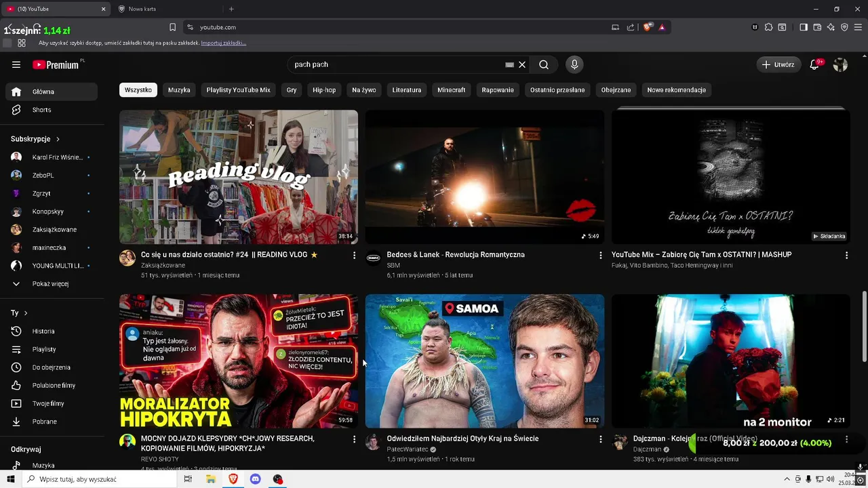
Task: Start voice search with the microphone
Action: point(574,64)
